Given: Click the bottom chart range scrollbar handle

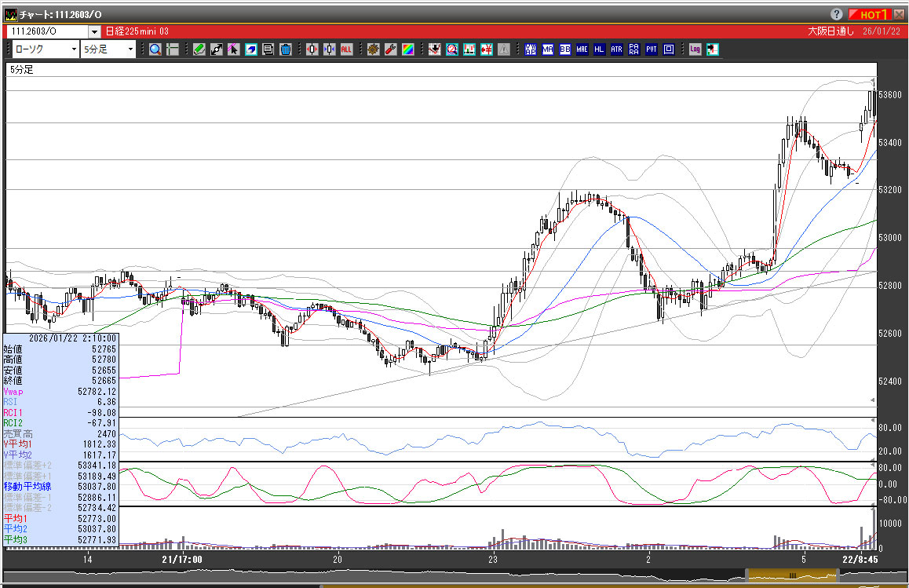Looking at the screenshot, I should coord(792,576).
